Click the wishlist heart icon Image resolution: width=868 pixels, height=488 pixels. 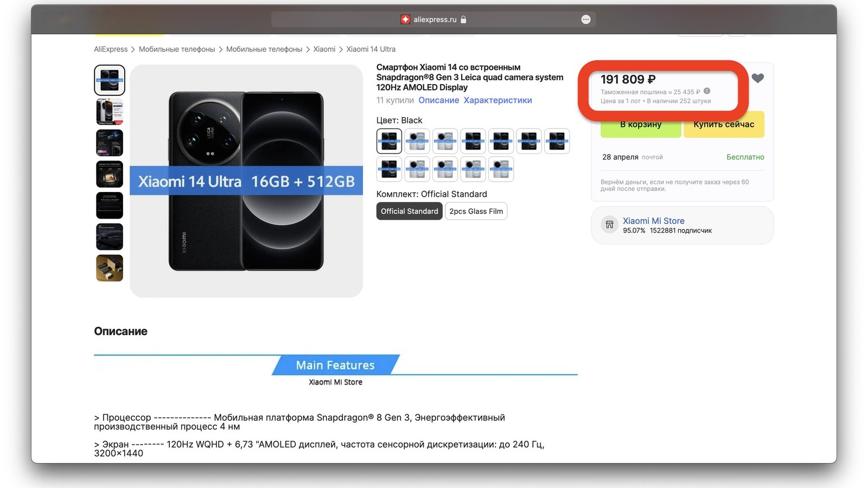pos(758,78)
